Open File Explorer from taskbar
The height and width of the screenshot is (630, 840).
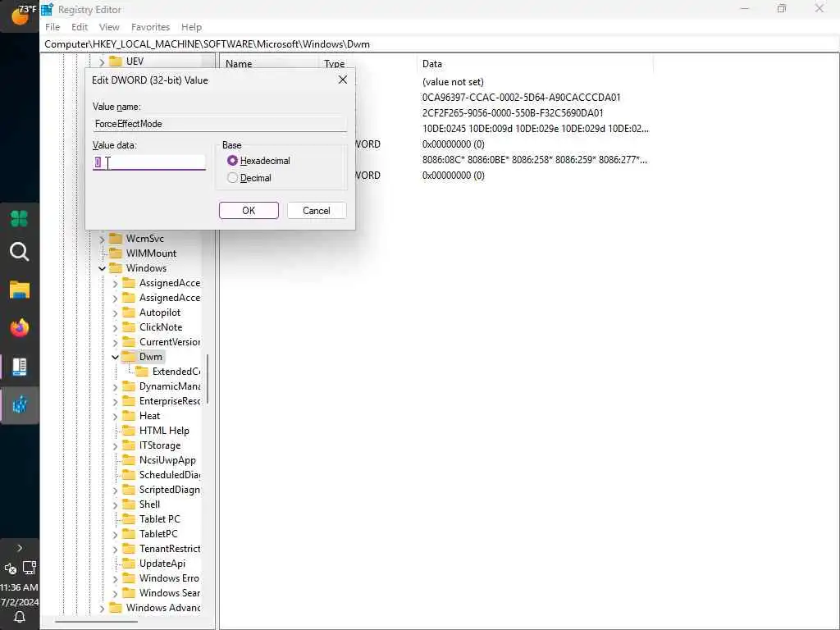click(20, 290)
